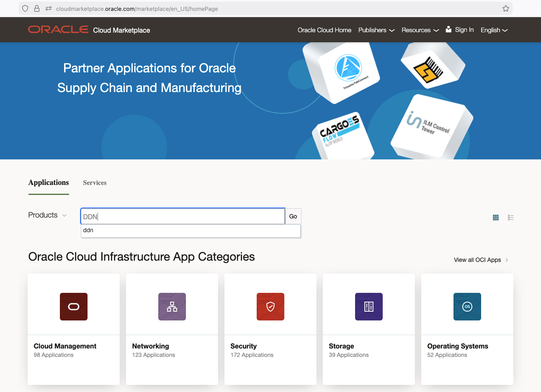
Task: Open the Publishers dropdown
Action: [x=376, y=30]
